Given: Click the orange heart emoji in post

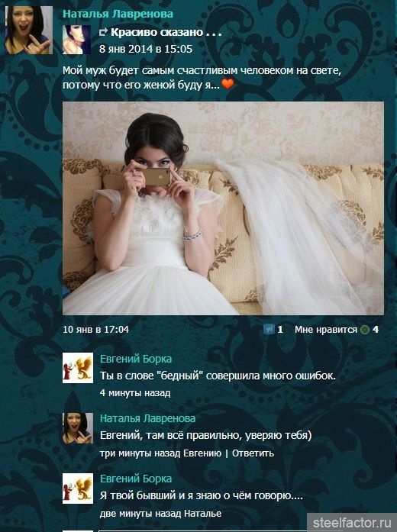Looking at the screenshot, I should (228, 83).
